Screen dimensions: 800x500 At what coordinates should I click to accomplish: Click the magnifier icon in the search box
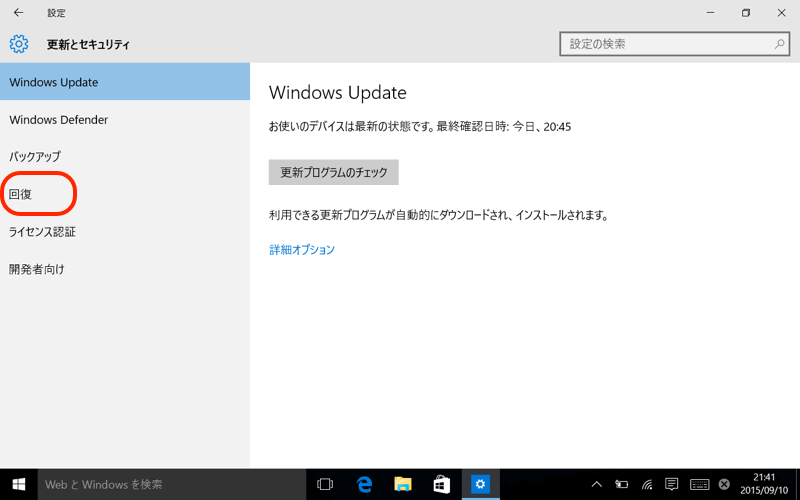point(780,45)
